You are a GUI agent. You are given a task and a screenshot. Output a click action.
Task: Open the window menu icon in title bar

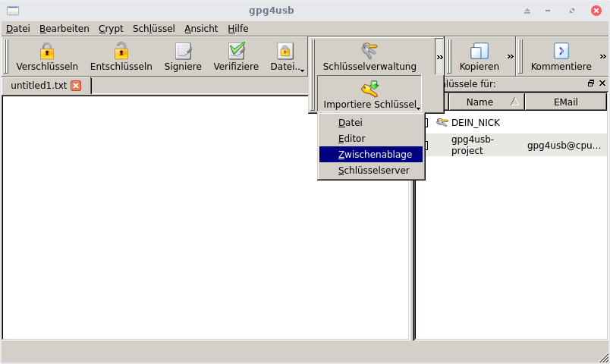coord(13,11)
